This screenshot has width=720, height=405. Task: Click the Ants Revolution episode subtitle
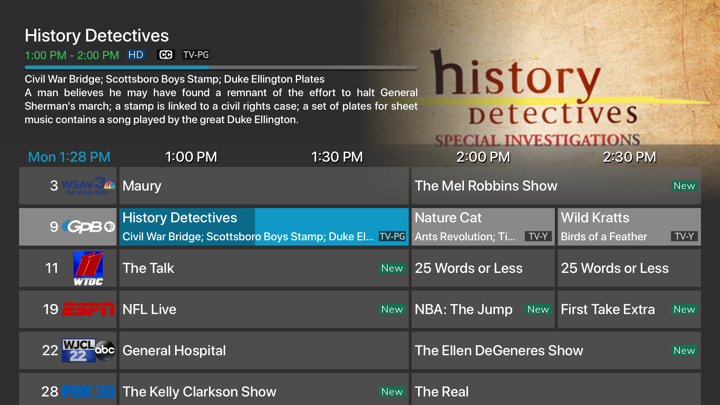click(x=465, y=236)
